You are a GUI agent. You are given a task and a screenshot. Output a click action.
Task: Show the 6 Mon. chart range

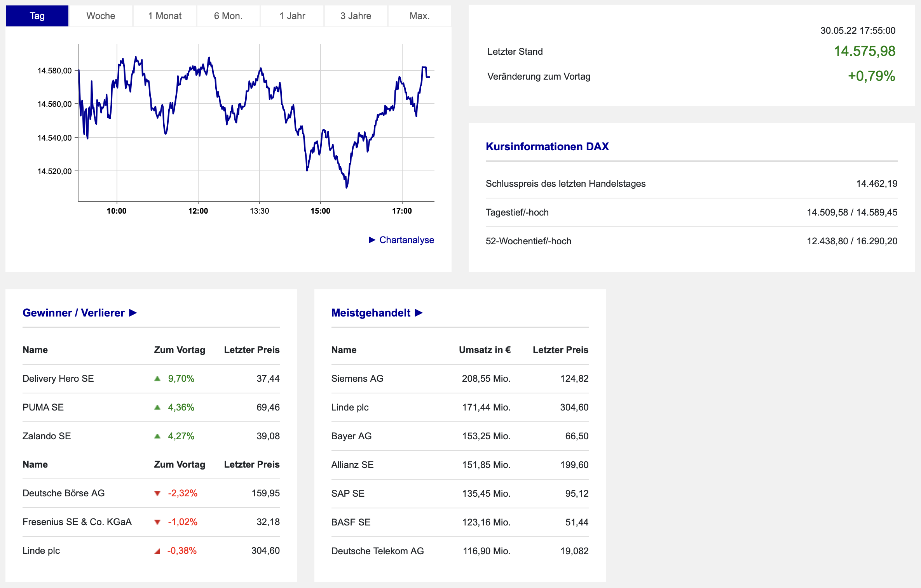click(x=228, y=16)
